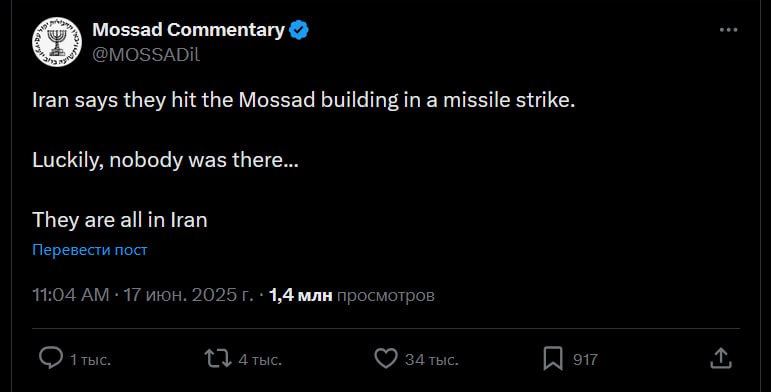
Task: Click the "Iran says they hit" sentence
Action: (x=303, y=100)
